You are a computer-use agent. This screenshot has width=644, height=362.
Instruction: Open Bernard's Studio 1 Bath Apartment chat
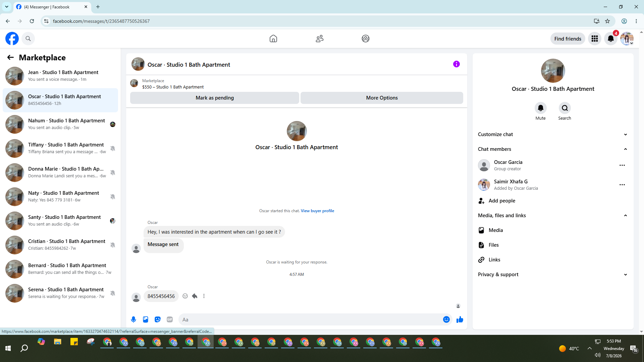60,269
